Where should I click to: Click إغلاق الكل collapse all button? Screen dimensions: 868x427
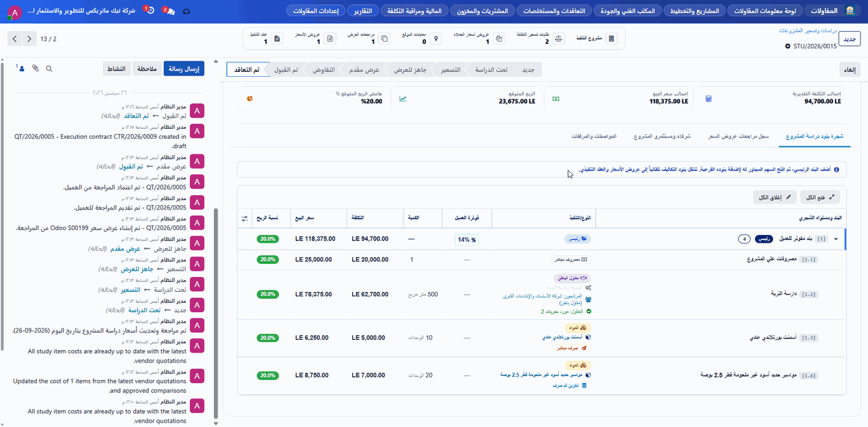[x=775, y=197]
